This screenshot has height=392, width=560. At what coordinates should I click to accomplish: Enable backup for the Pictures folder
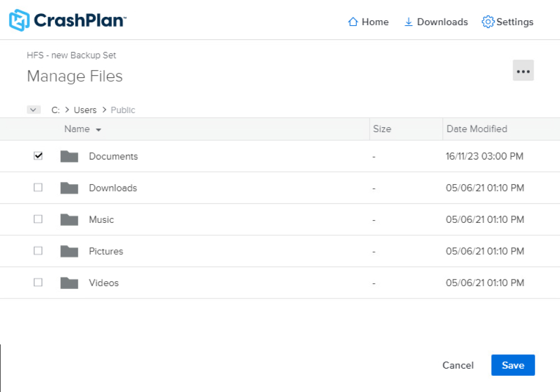[x=38, y=251]
